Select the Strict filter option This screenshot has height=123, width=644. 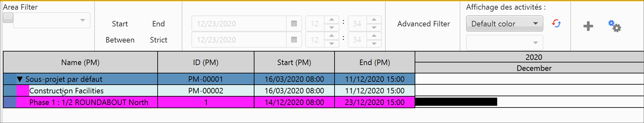point(159,40)
